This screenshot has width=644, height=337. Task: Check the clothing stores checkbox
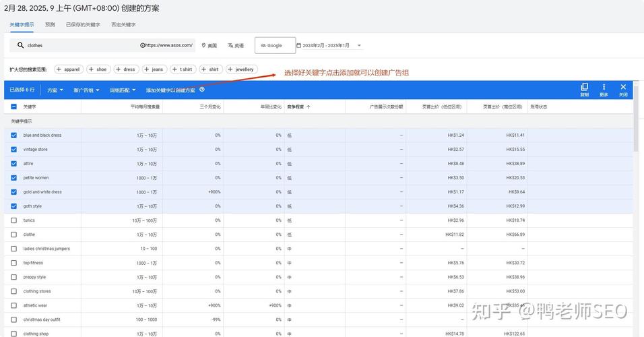(14, 291)
